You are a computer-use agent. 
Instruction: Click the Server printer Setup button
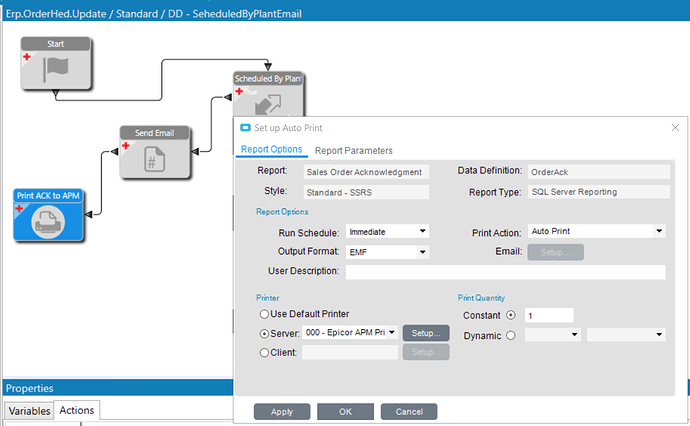tap(426, 333)
